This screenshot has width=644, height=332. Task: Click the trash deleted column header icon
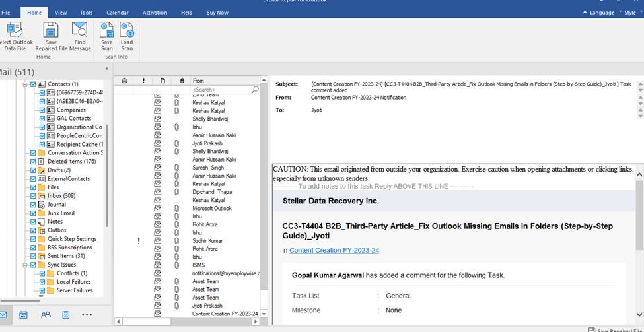pos(124,81)
